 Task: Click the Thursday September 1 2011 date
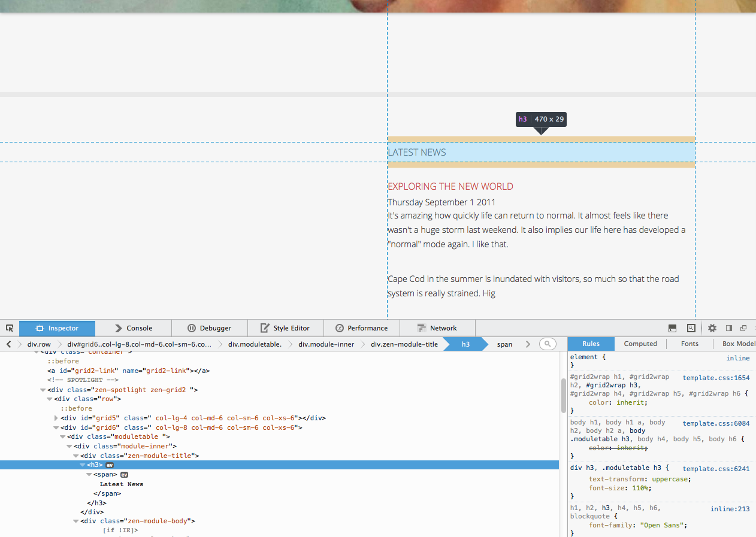coord(441,202)
